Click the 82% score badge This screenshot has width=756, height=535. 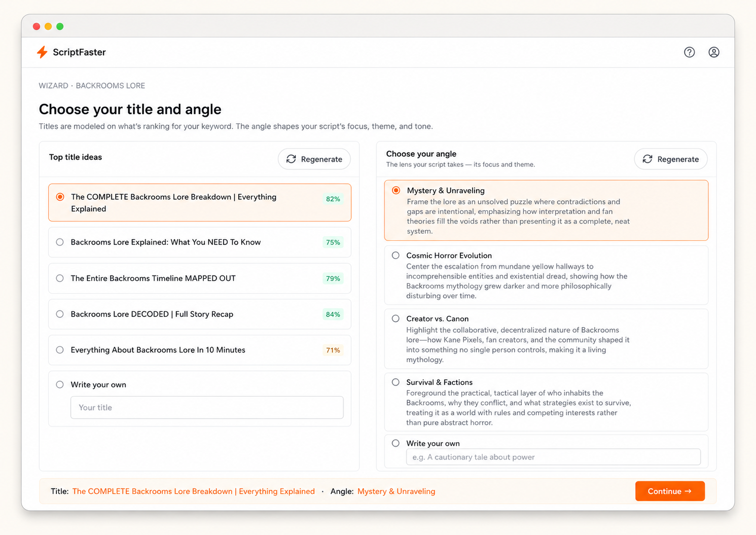(x=333, y=199)
